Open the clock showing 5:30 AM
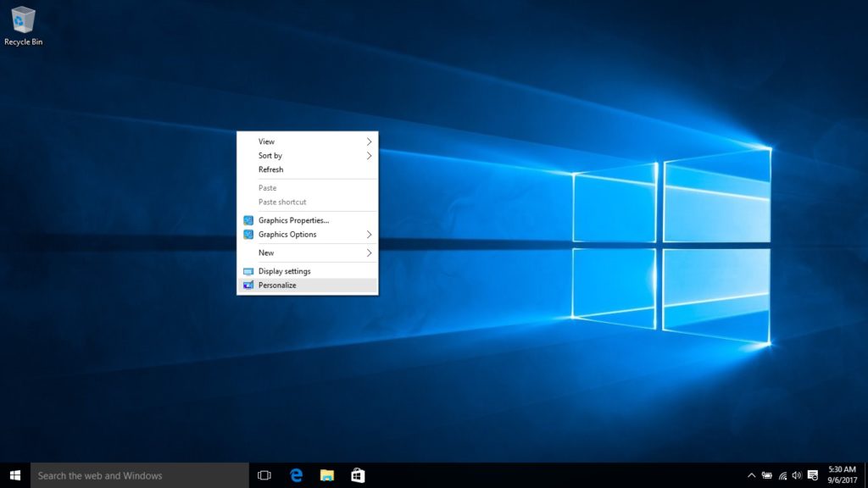 point(842,475)
